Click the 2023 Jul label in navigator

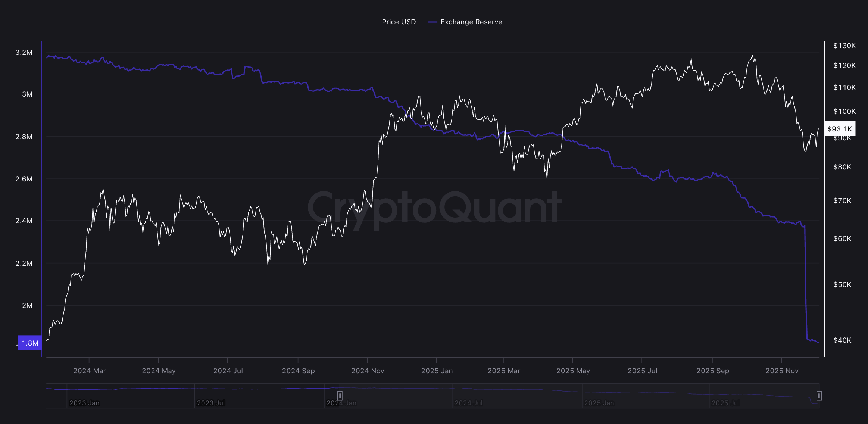click(x=211, y=403)
